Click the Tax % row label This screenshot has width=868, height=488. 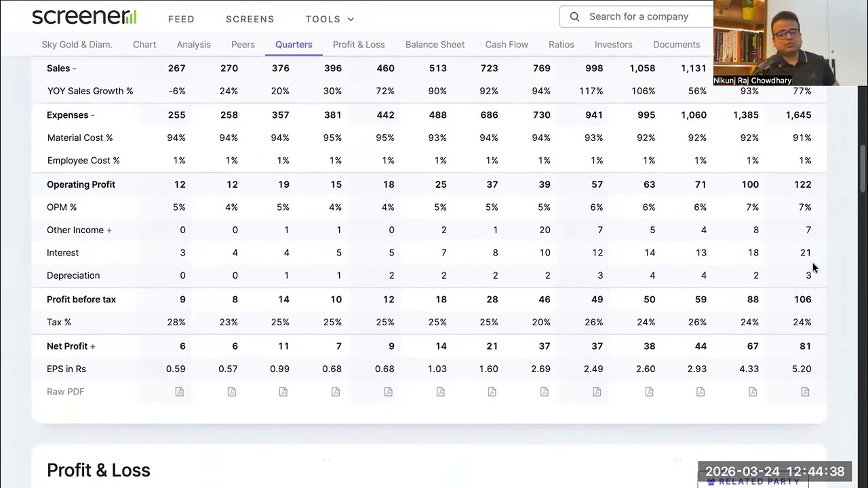point(59,323)
